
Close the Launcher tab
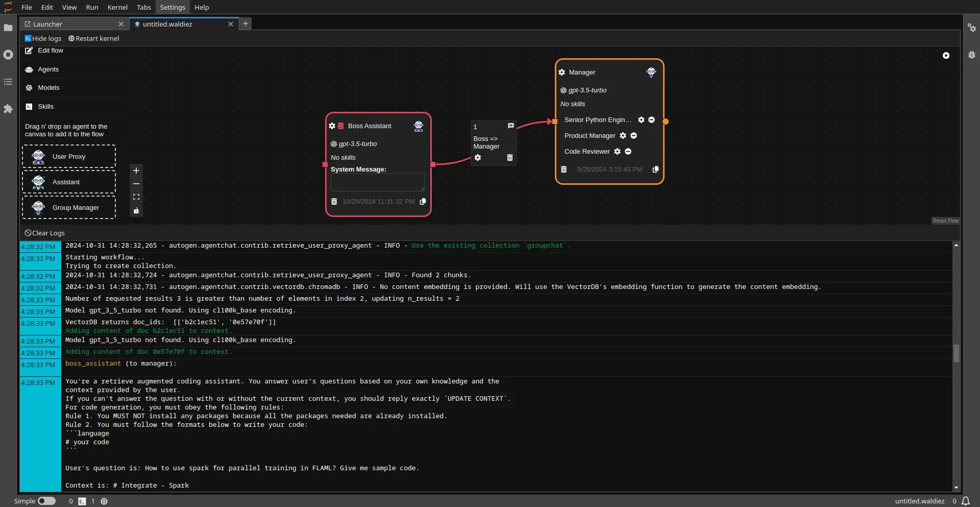[121, 24]
